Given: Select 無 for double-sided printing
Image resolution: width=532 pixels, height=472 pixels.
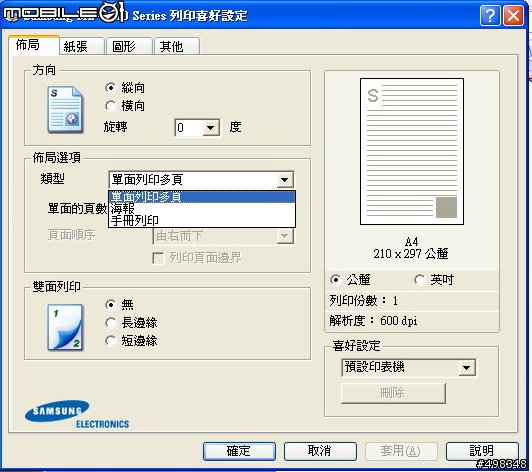Looking at the screenshot, I should tap(111, 304).
